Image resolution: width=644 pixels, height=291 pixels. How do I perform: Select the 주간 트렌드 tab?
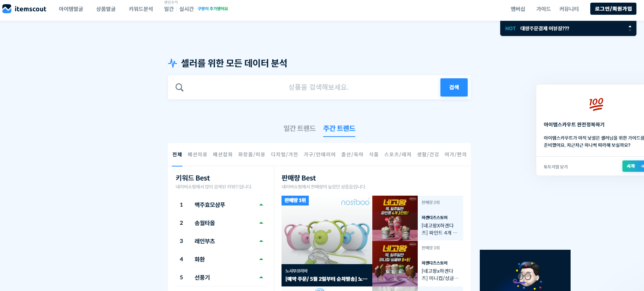339,128
